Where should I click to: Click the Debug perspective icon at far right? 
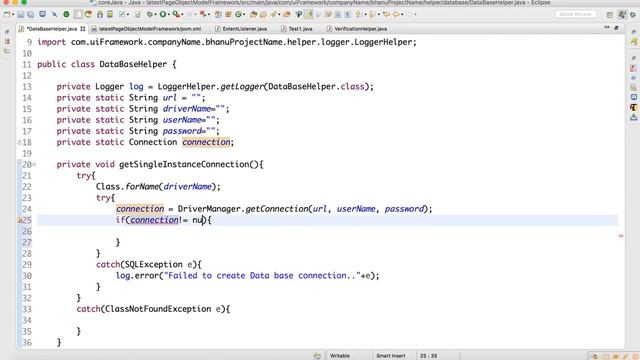633,15
